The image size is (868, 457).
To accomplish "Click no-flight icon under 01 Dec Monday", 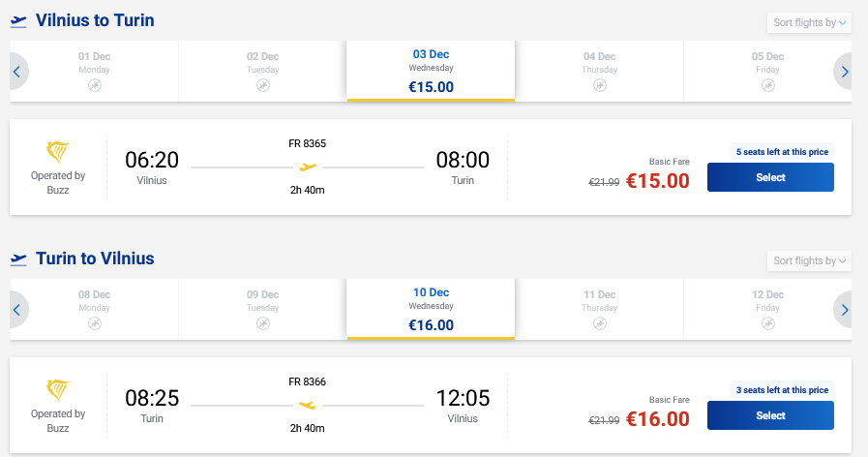I will 95,85.
